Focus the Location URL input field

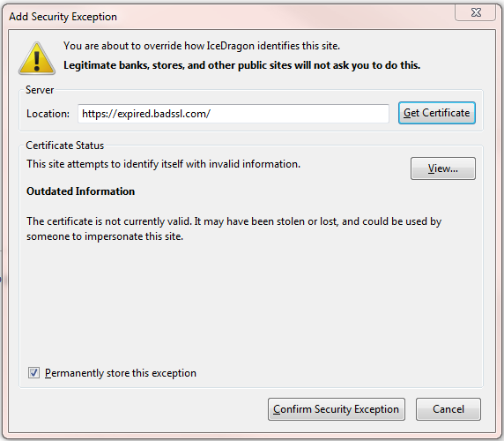pyautogui.click(x=233, y=114)
